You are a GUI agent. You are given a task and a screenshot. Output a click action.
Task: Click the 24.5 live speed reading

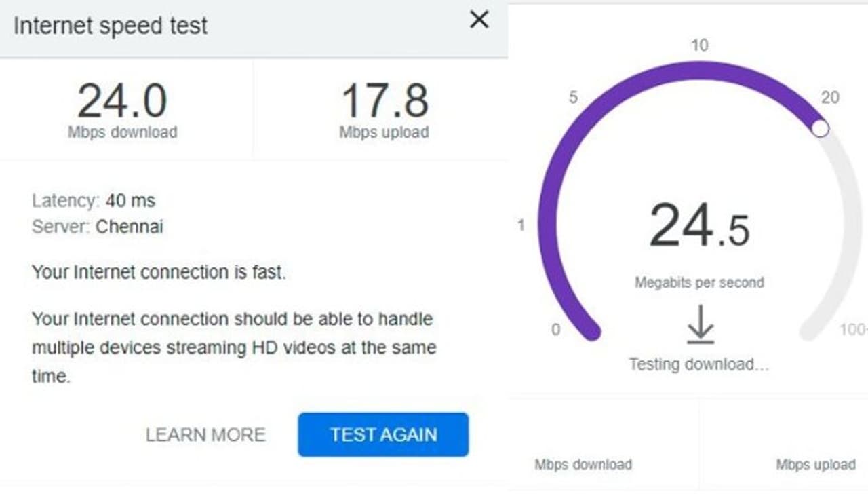click(699, 227)
